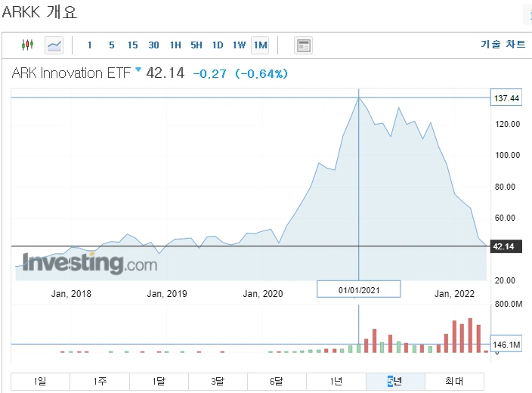Viewport: 532px width, 393px height.
Task: Choose the 1D interval
Action: pyautogui.click(x=218, y=45)
